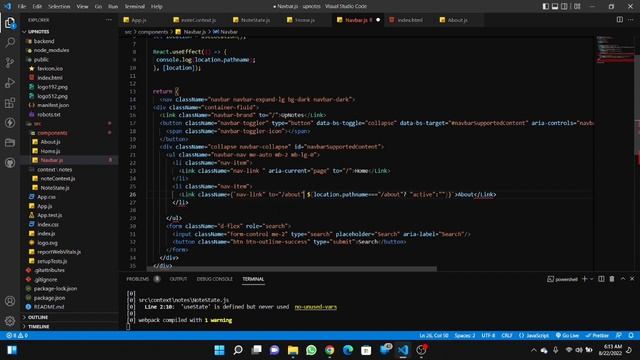
Task: Open Chrome from taskbar
Action: pyautogui.click(x=329, y=350)
